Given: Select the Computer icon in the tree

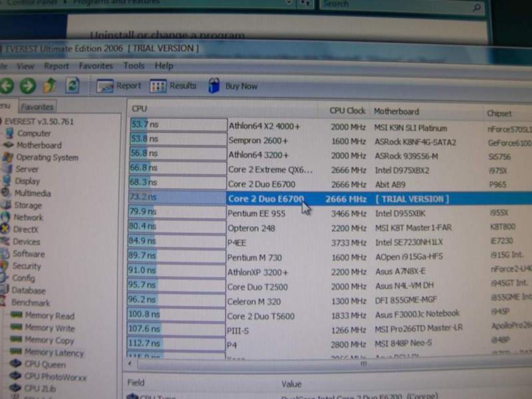Looking at the screenshot, I should point(10,133).
